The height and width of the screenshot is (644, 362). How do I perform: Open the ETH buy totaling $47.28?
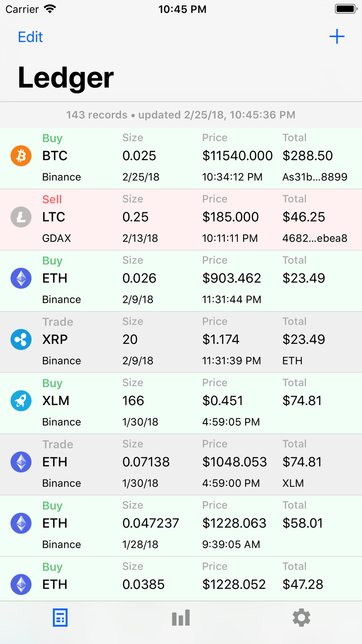coord(181,580)
